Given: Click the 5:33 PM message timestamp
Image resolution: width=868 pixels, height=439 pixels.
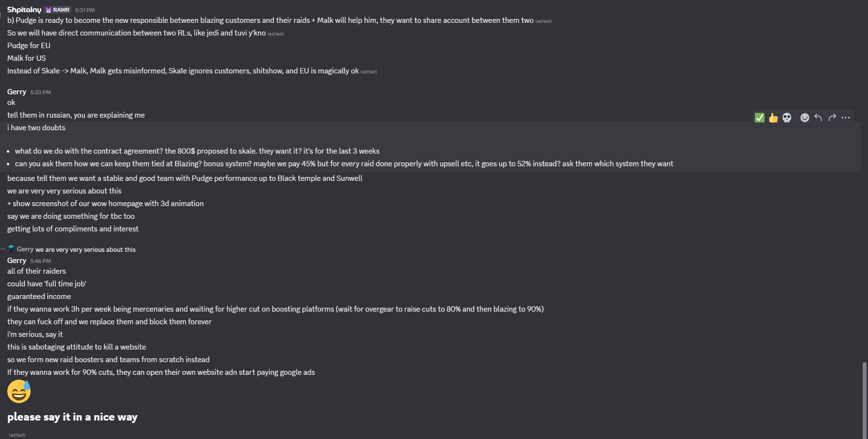Looking at the screenshot, I should click(x=40, y=92).
